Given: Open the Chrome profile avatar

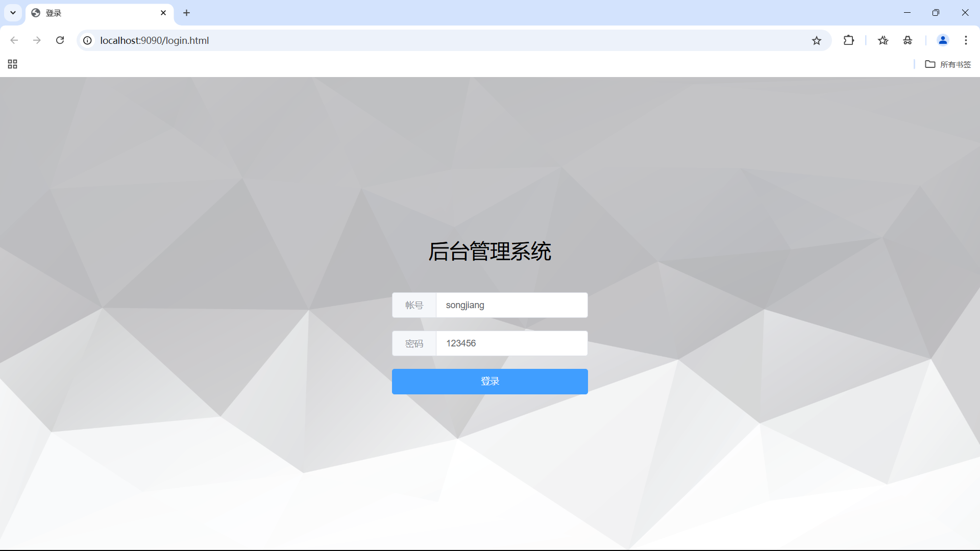Looking at the screenshot, I should [x=942, y=40].
